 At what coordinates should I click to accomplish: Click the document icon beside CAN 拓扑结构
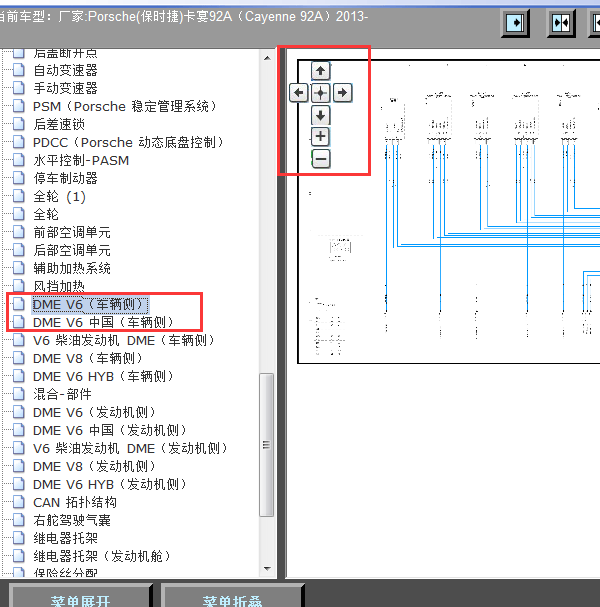pyautogui.click(x=19, y=502)
